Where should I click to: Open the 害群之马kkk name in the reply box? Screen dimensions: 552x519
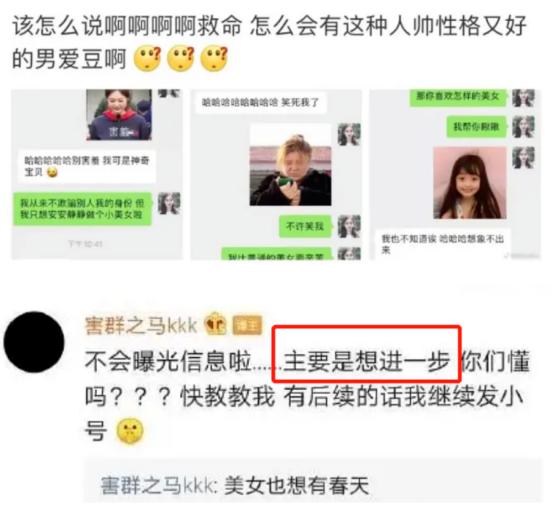coord(157,486)
